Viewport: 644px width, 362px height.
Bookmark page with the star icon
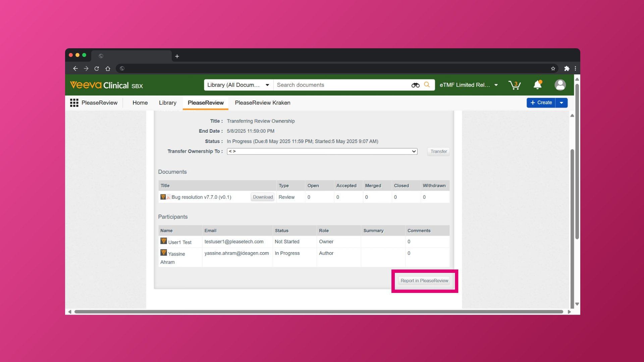(553, 68)
